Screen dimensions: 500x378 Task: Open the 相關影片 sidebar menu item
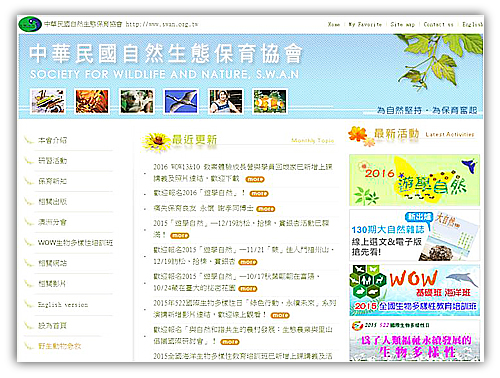pos(52,284)
